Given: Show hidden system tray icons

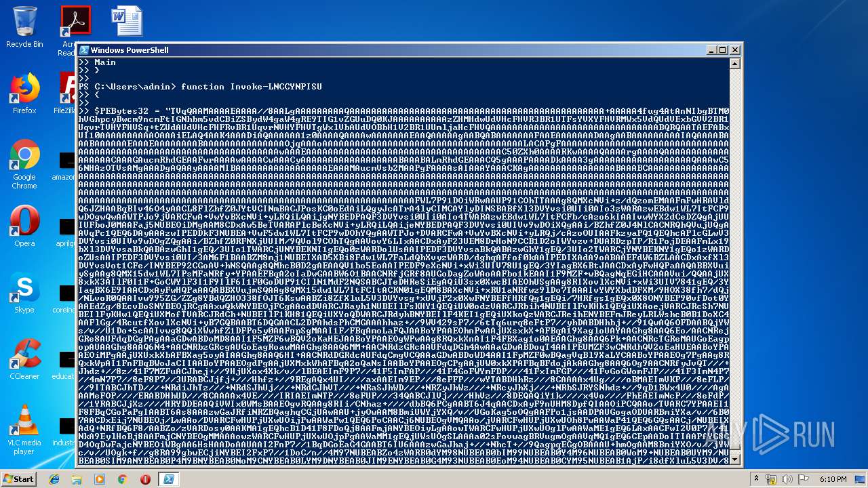Looking at the screenshot, I should [758, 479].
